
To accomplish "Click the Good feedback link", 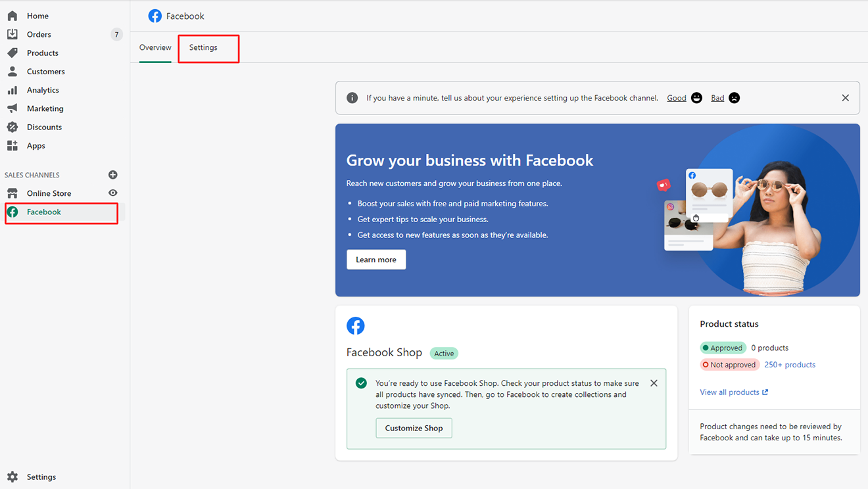I will pyautogui.click(x=677, y=98).
